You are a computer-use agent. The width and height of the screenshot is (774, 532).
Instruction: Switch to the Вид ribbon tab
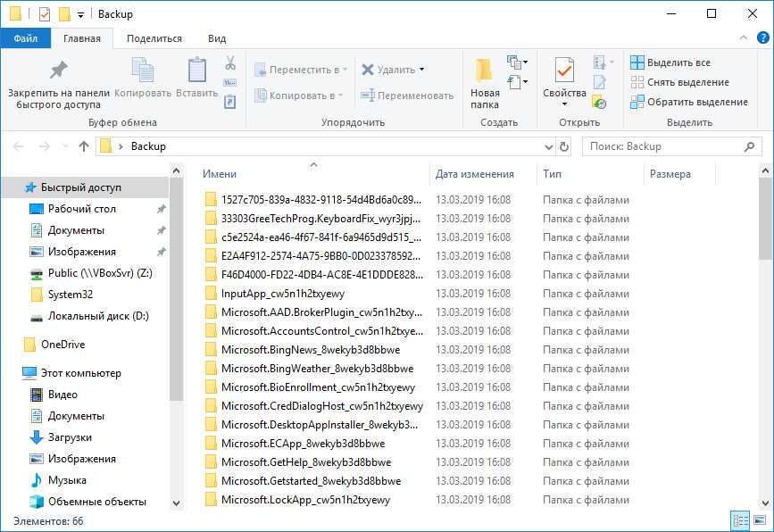(x=217, y=38)
